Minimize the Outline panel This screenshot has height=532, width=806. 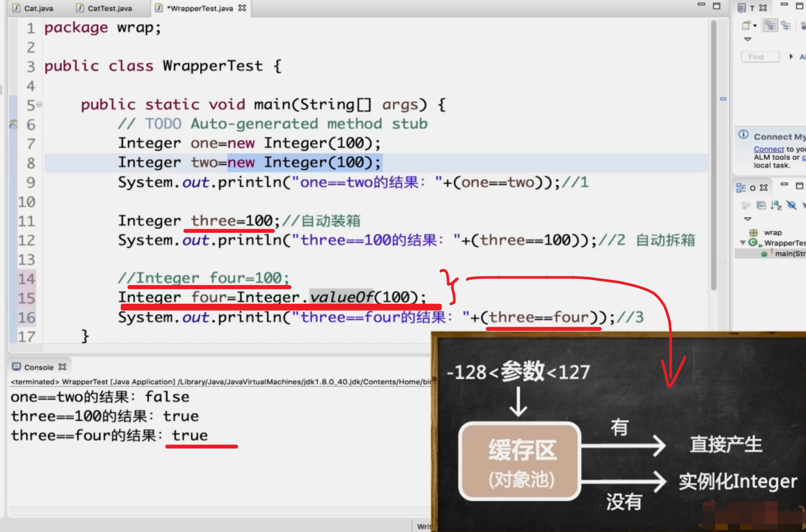tap(784, 184)
